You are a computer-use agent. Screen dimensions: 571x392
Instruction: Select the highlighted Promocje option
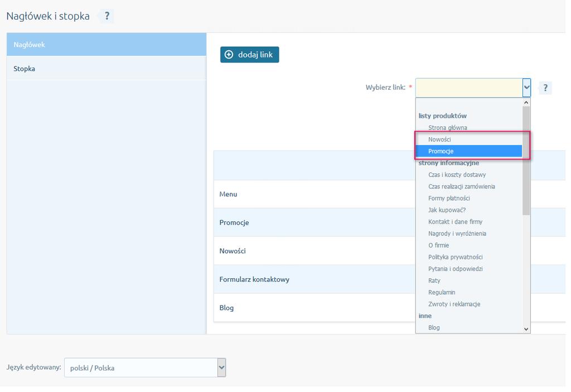click(x=469, y=151)
